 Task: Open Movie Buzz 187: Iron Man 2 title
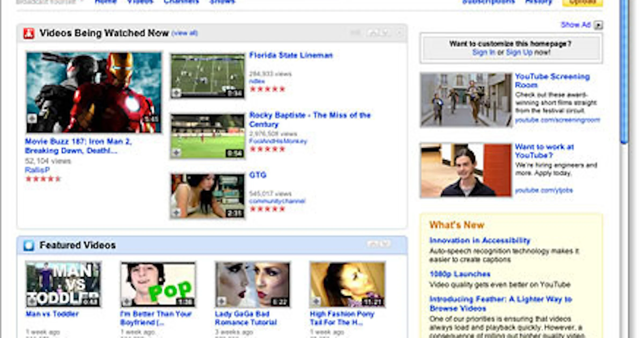[x=78, y=146]
